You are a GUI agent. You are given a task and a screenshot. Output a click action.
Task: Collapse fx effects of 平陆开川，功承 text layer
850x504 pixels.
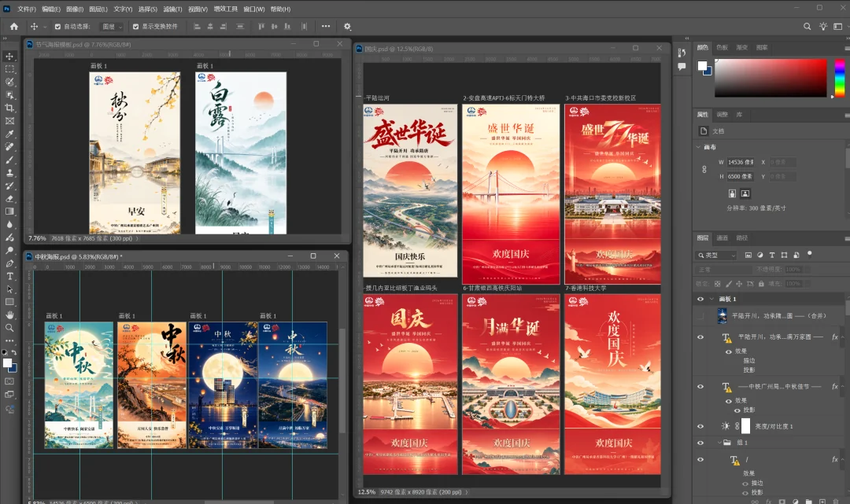pos(842,337)
